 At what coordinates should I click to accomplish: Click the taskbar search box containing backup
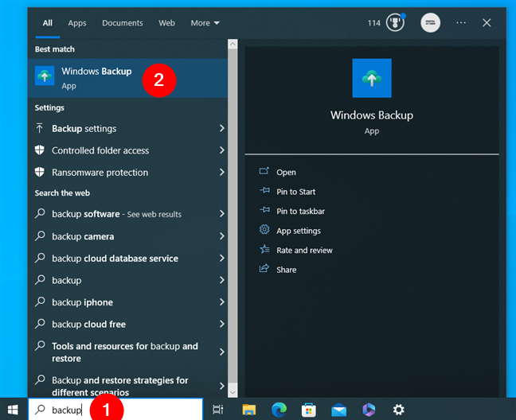(x=115, y=410)
